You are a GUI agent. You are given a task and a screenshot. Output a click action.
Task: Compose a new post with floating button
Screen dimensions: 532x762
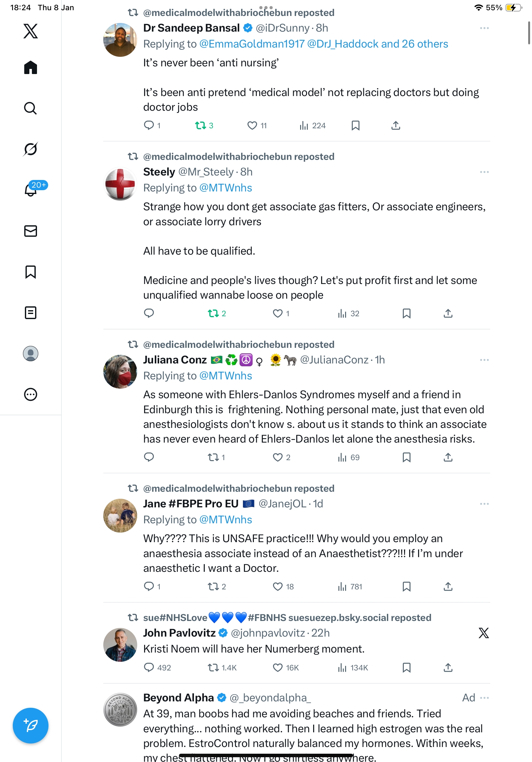(31, 726)
